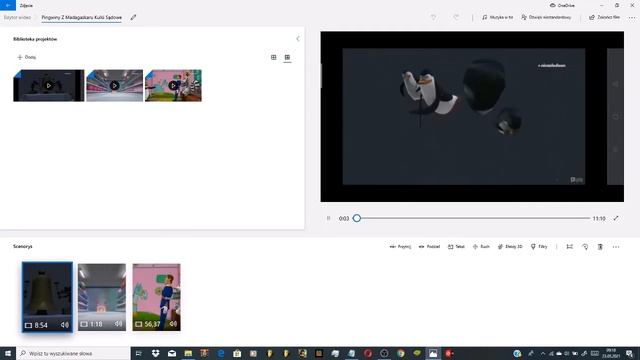Choose Tekst text tool

[x=456, y=247]
